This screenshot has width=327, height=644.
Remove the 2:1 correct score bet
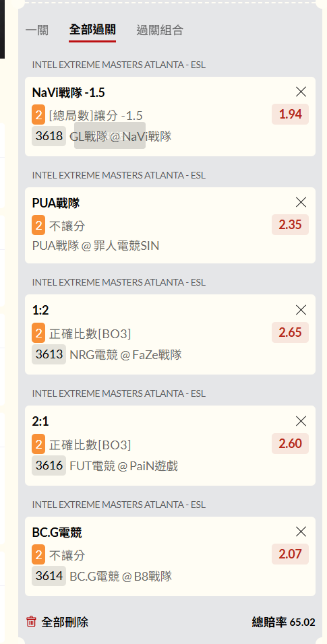click(301, 421)
